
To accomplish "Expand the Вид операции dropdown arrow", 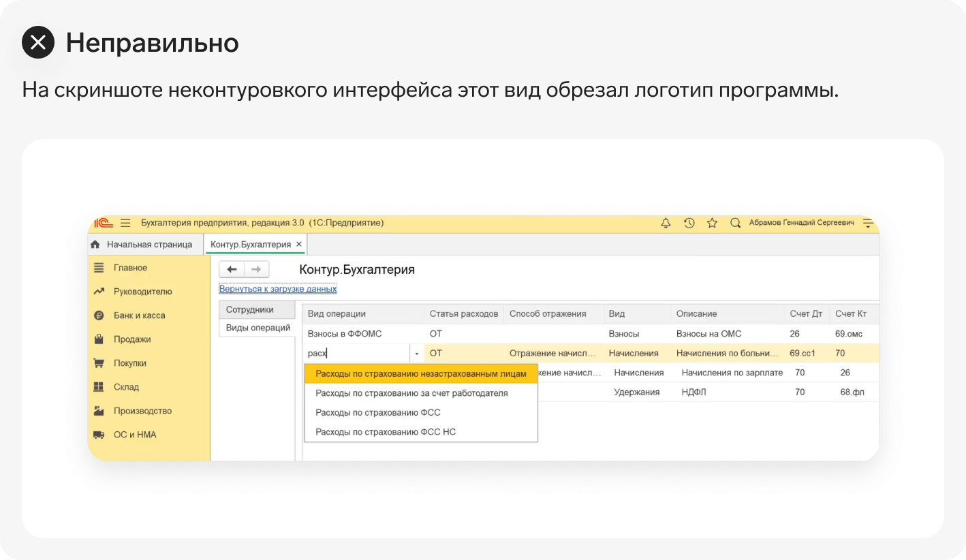I will [x=416, y=354].
